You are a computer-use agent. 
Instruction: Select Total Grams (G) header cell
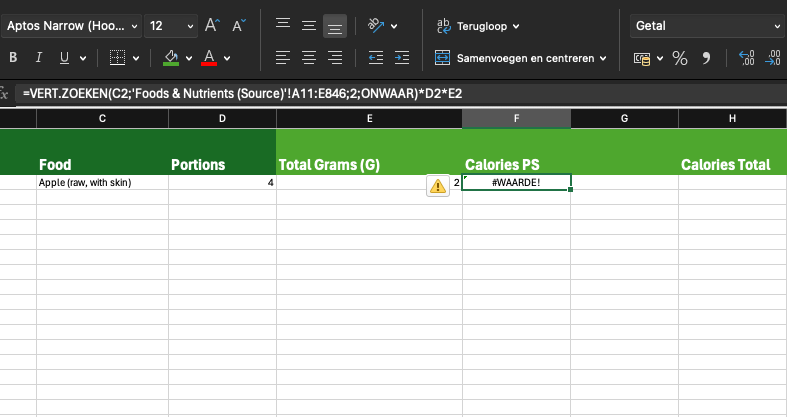(369, 152)
